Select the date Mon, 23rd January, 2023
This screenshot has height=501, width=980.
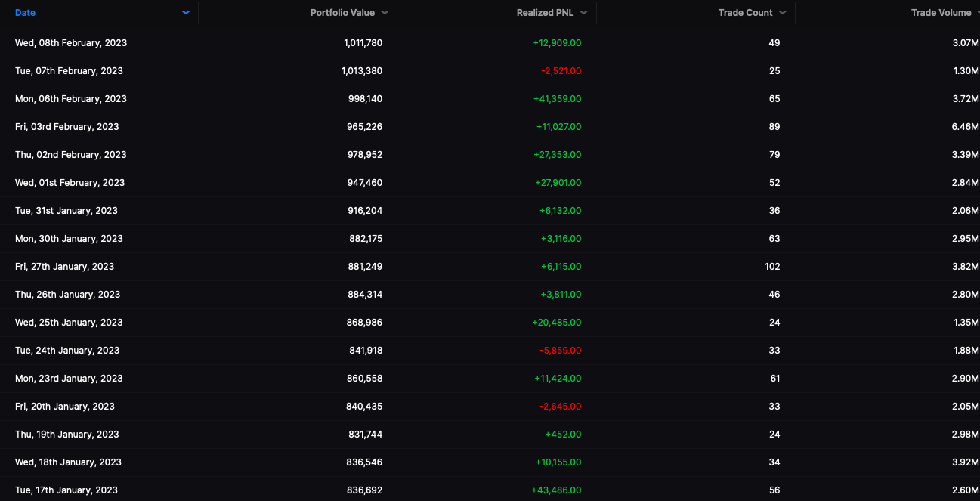(x=69, y=379)
